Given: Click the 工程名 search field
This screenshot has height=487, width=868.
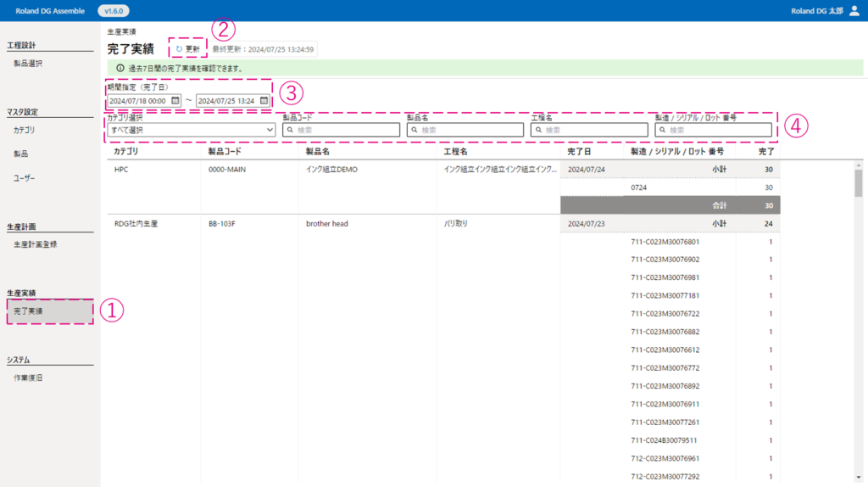Looking at the screenshot, I should pos(588,130).
